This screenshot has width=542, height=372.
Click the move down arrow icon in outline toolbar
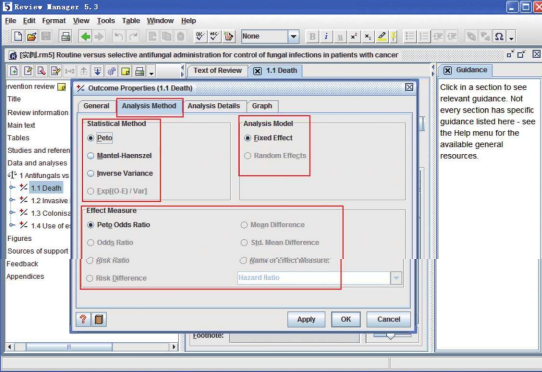click(x=97, y=71)
